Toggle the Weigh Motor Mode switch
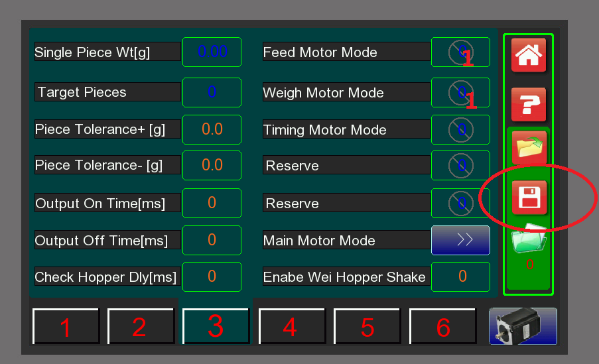The height and width of the screenshot is (364, 599). tap(460, 92)
